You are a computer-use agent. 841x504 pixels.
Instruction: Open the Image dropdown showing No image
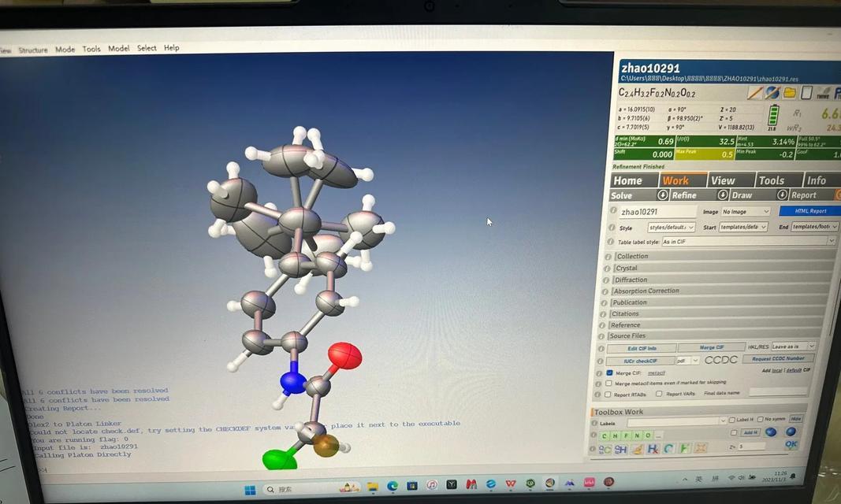pyautogui.click(x=745, y=212)
